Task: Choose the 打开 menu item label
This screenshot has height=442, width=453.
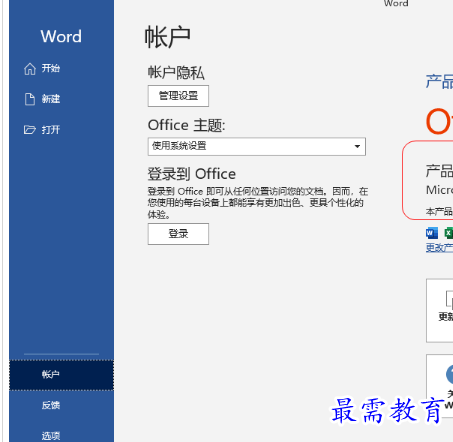Action: 51,129
